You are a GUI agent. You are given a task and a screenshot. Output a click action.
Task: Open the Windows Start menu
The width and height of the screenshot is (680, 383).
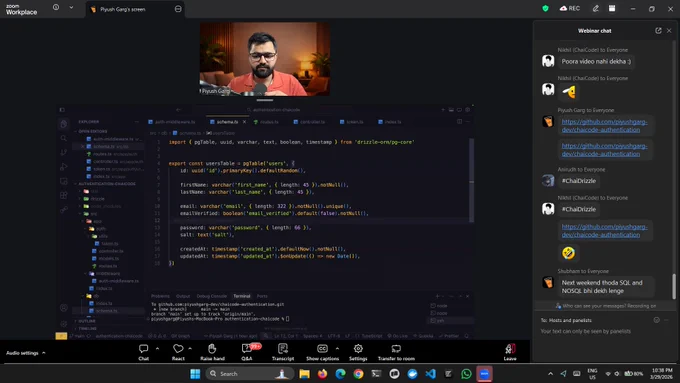[x=195, y=374]
